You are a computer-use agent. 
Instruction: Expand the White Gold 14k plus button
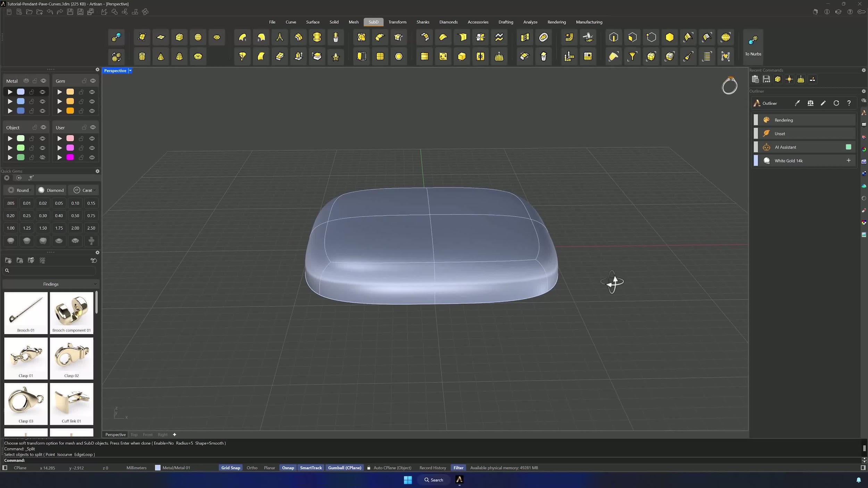click(849, 160)
